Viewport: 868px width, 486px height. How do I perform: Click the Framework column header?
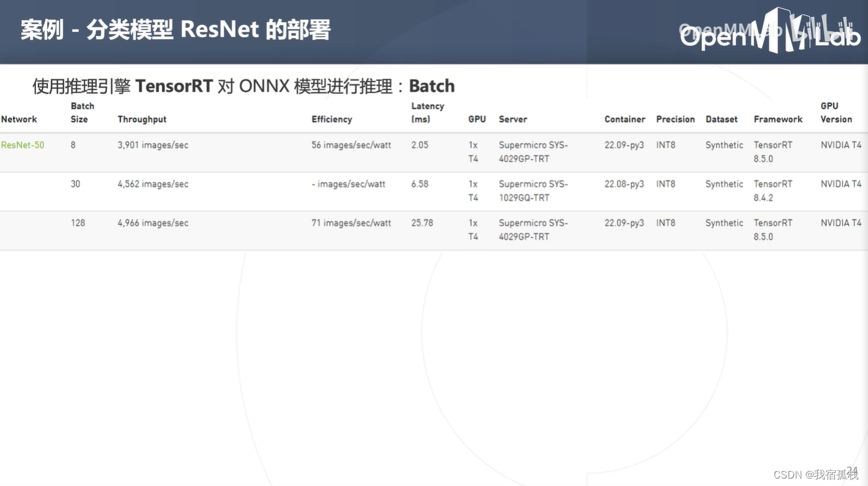click(778, 119)
